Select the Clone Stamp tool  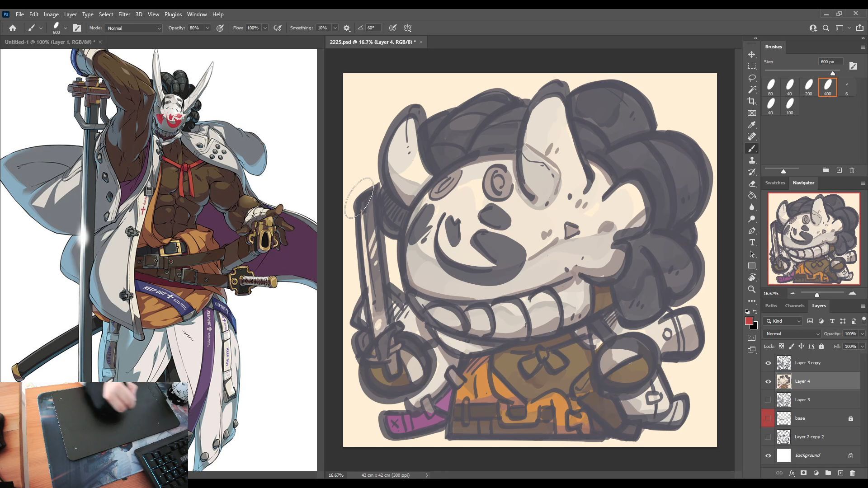[x=752, y=160]
